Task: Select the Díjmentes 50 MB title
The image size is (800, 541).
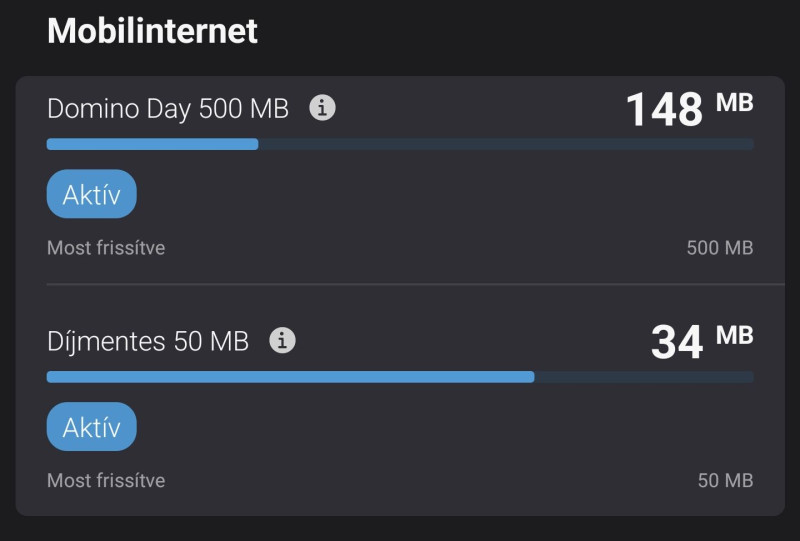Action: (148, 341)
